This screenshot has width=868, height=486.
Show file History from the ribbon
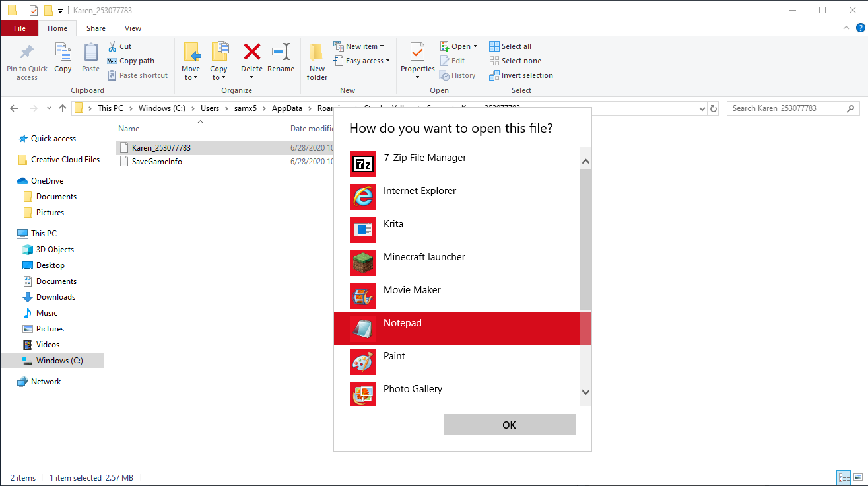click(457, 75)
